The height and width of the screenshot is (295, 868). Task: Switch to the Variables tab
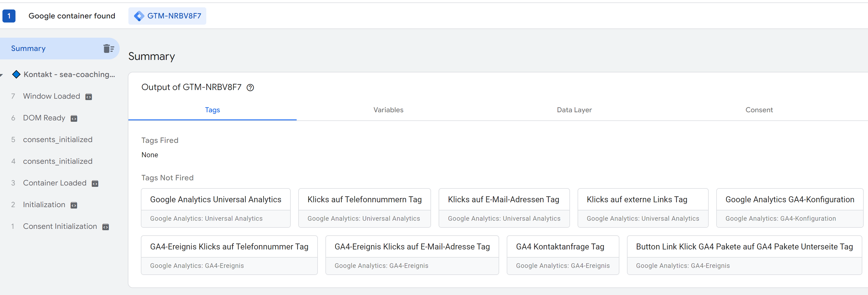(388, 110)
